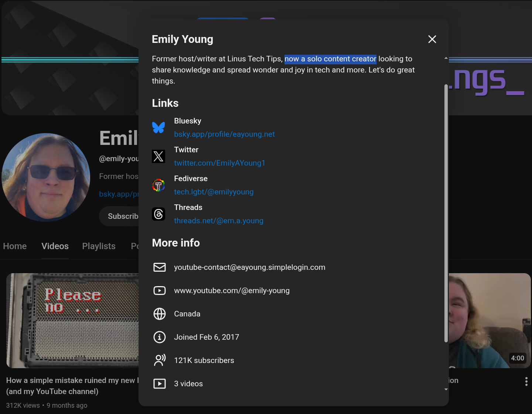Open 'How a simple mistake ruined' video title

click(72, 386)
